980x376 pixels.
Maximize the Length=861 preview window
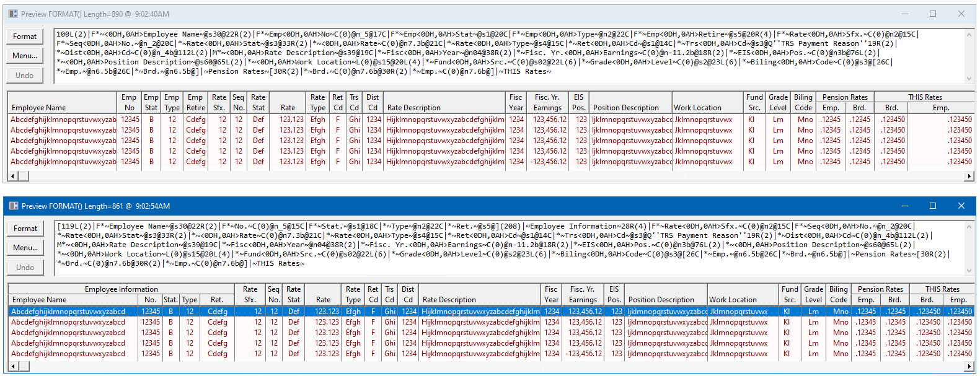(x=932, y=206)
